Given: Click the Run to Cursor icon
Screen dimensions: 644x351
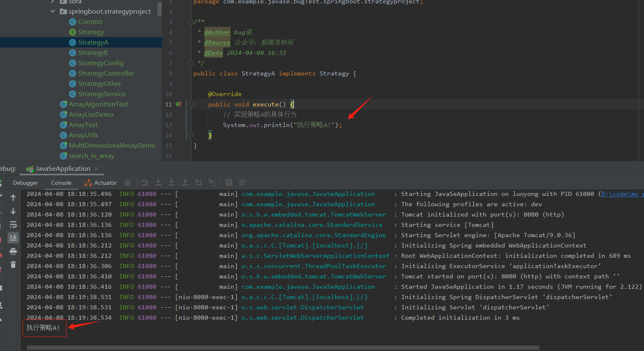Looking at the screenshot, I should (x=212, y=182).
